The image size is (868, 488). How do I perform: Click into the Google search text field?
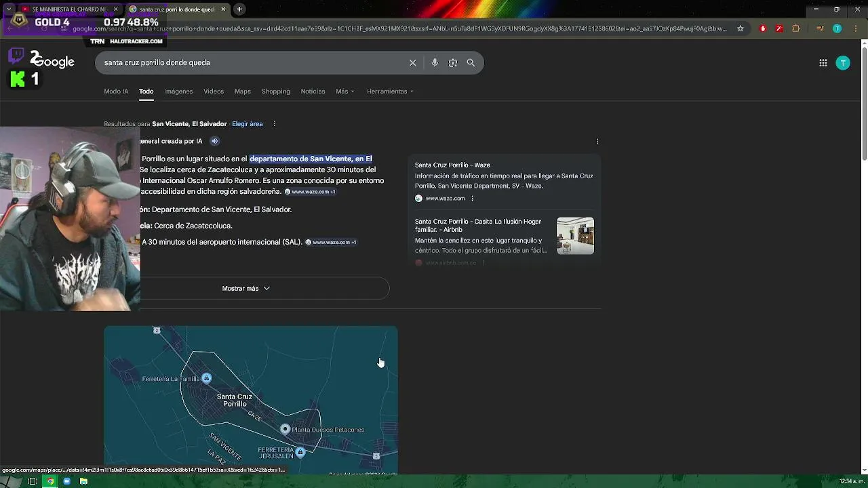tap(251, 62)
